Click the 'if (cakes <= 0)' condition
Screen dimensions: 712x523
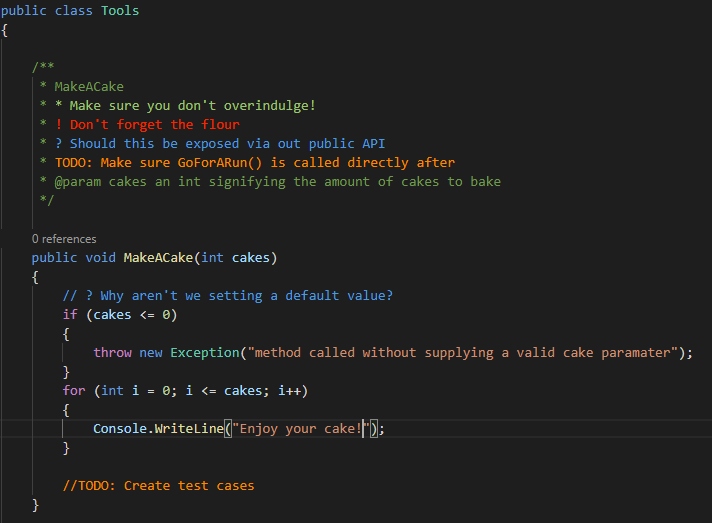tap(120, 315)
